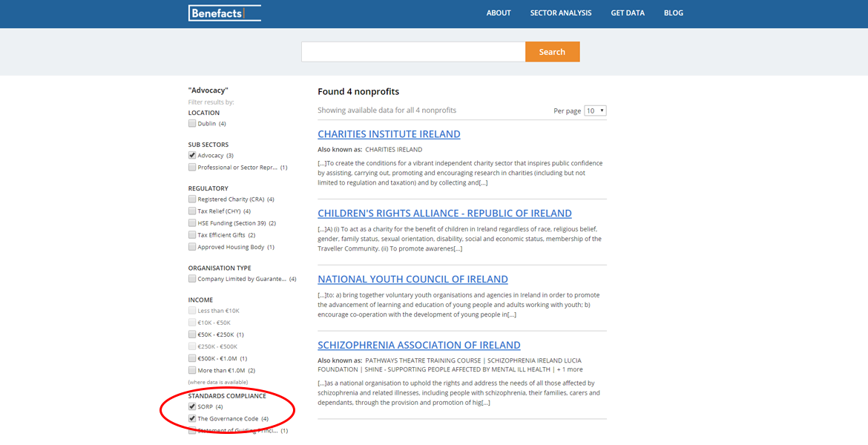Open the ABOUT menu item

pyautogui.click(x=499, y=13)
